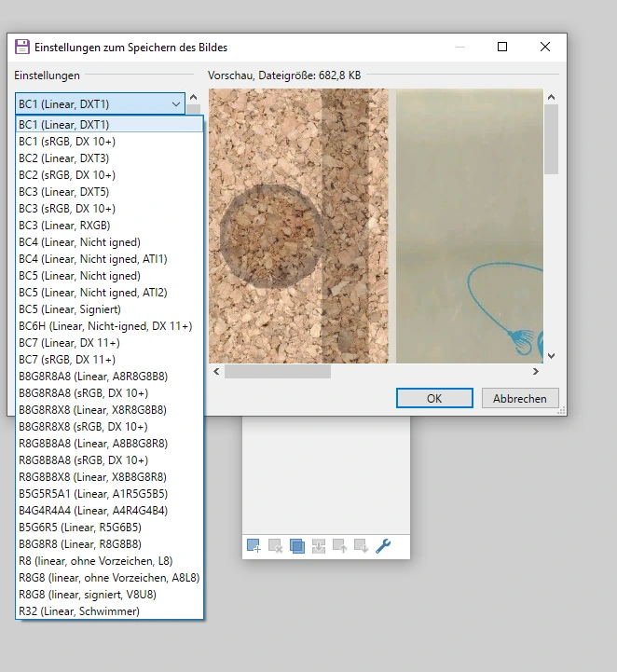Click the preview's horizontal scrollbar thumb
The width and height of the screenshot is (617, 672).
(277, 372)
